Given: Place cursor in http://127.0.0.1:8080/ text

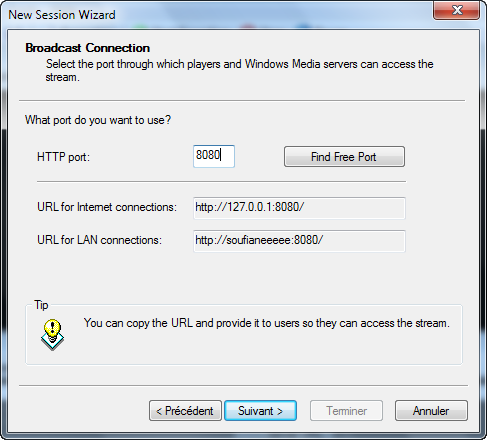Looking at the screenshot, I should click(x=249, y=207).
